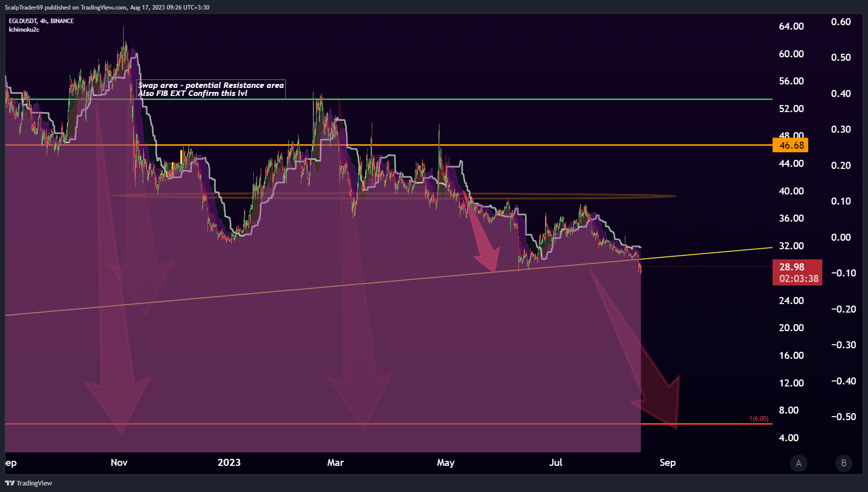The width and height of the screenshot is (868, 492).
Task: Click the Sep label on time axis
Action: point(668,462)
